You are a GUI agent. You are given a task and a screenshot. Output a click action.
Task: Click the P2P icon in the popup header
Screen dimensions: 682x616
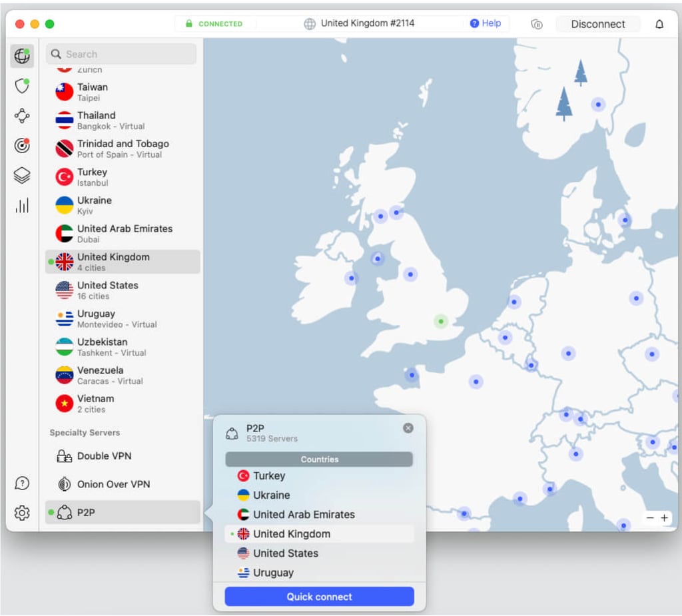click(x=232, y=434)
